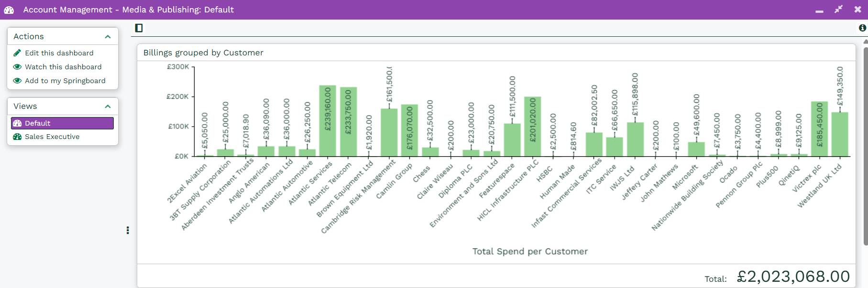Click the three-dot splitter handle
The height and width of the screenshot is (288, 868).
(x=128, y=230)
